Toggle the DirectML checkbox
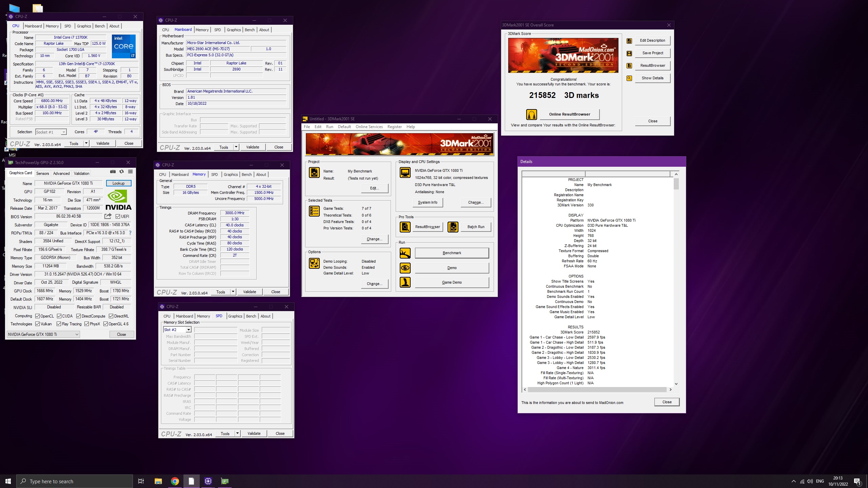Image resolution: width=868 pixels, height=488 pixels. coord(111,316)
